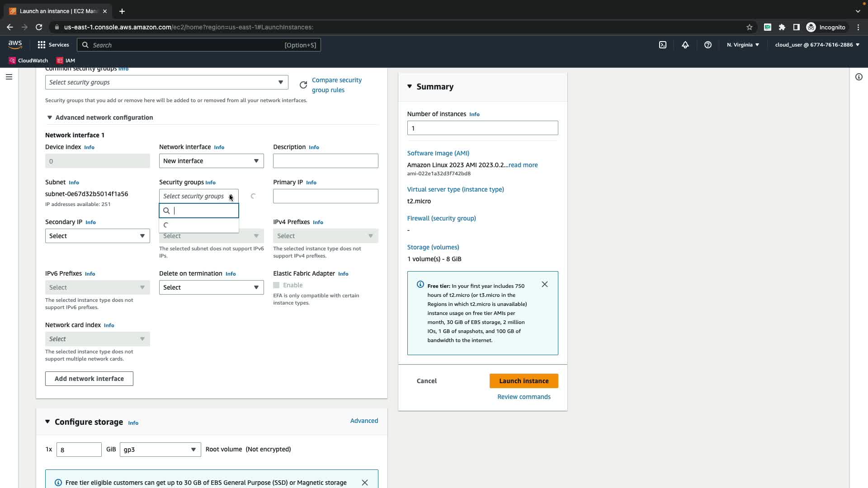
Task: Dismiss the Free tier info box
Action: pos(545,284)
